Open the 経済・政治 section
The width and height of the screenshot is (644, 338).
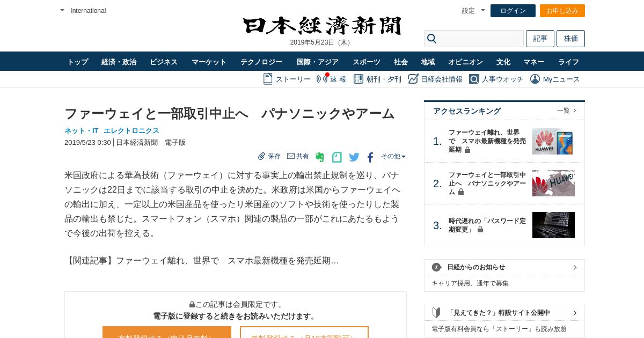coord(119,62)
